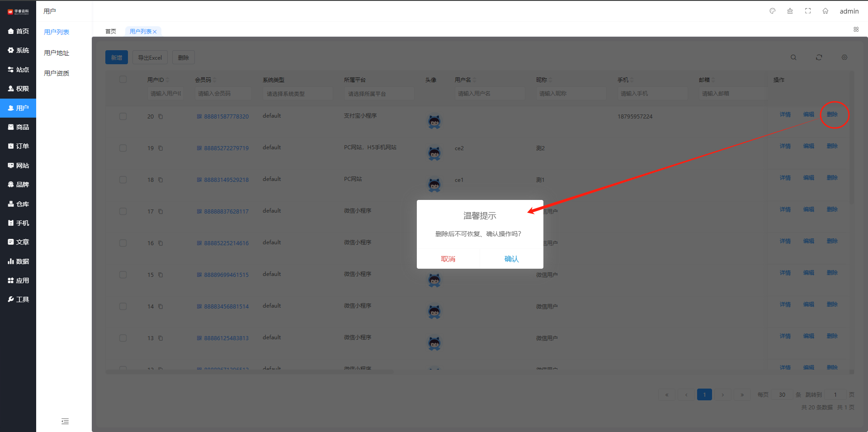Open the 所属平台 filter dropdown
868x432 pixels.
pos(379,94)
